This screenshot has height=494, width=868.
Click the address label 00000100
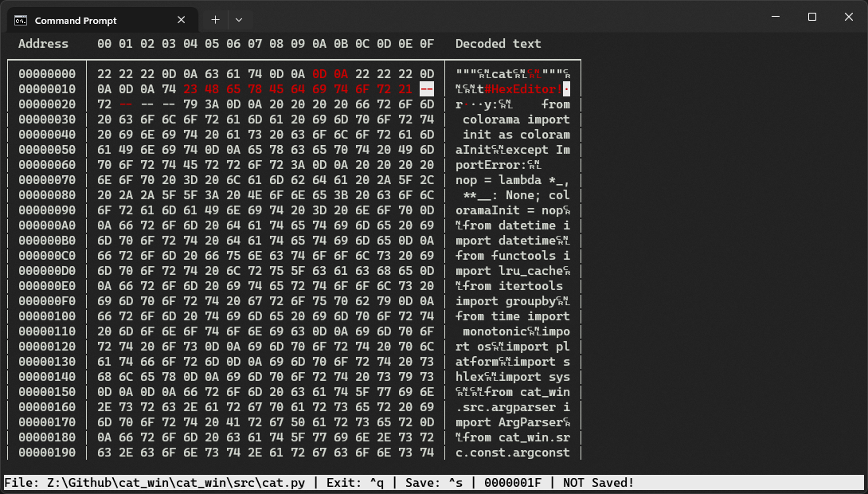pos(45,316)
